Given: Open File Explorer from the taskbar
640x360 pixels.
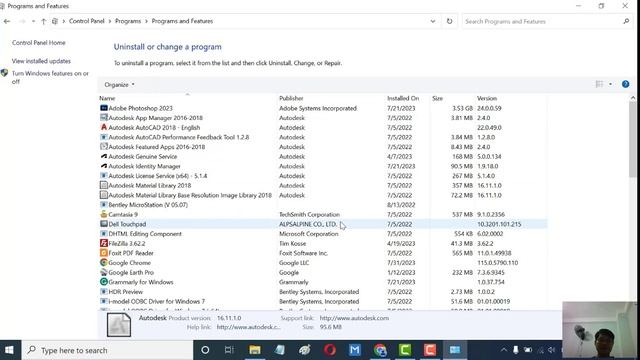Looking at the screenshot, I should tap(255, 350).
